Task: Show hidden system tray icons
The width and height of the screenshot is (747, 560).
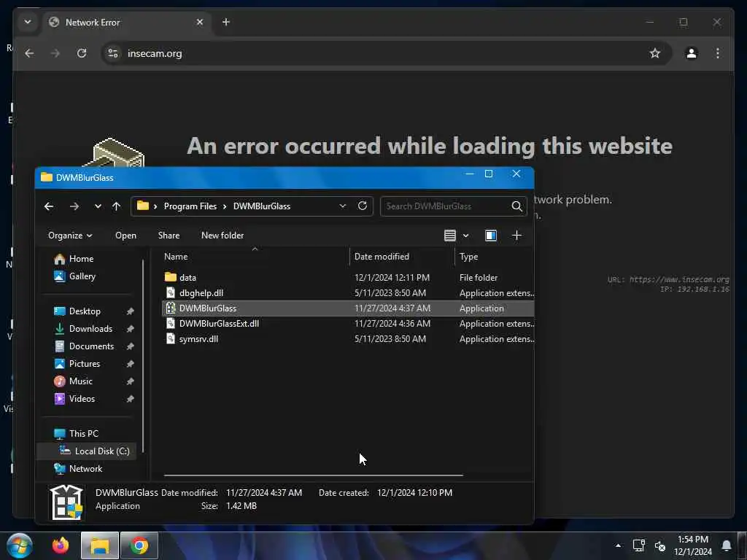Action: [x=618, y=545]
